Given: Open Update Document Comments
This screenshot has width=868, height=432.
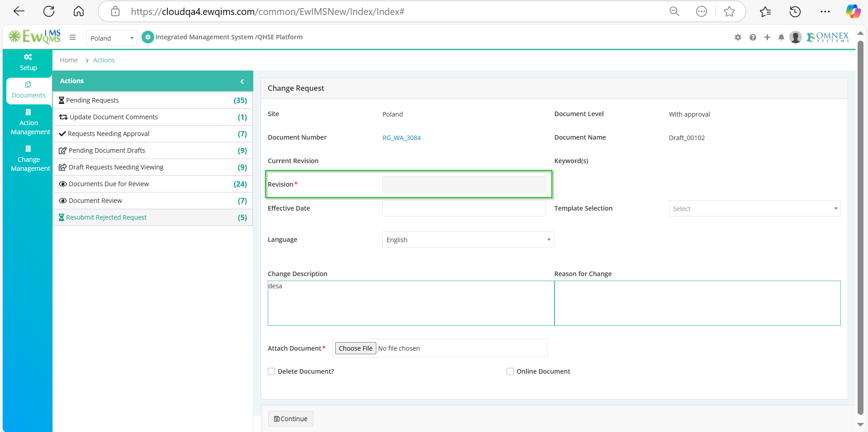Looking at the screenshot, I should (x=153, y=117).
